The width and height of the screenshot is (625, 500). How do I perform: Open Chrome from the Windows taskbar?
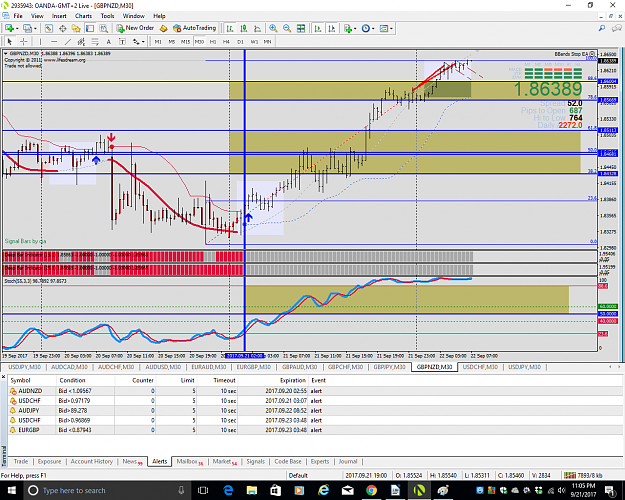tap(371, 490)
